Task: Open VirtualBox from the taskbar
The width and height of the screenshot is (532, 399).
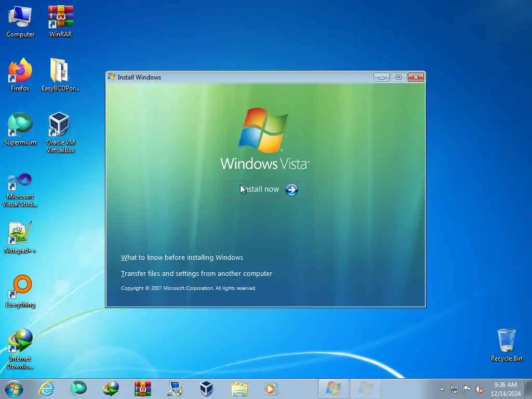Action: [206, 389]
